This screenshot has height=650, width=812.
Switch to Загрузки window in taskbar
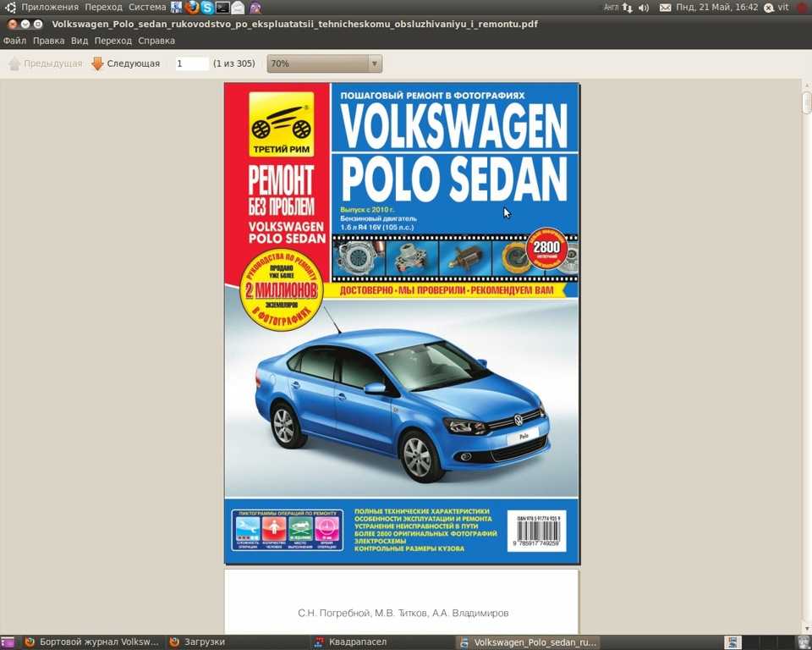pos(198,642)
